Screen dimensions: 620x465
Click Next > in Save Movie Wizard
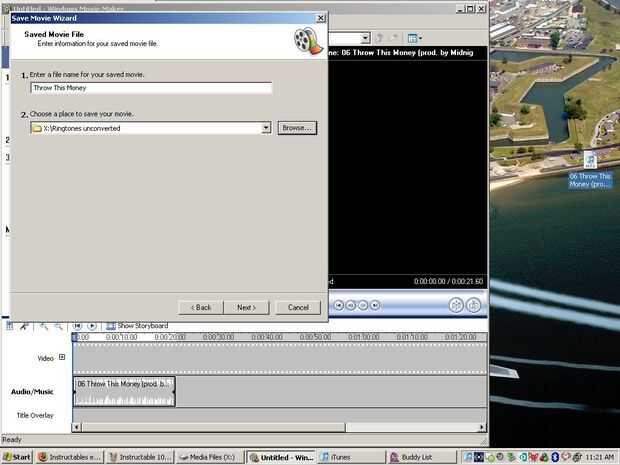click(x=246, y=308)
